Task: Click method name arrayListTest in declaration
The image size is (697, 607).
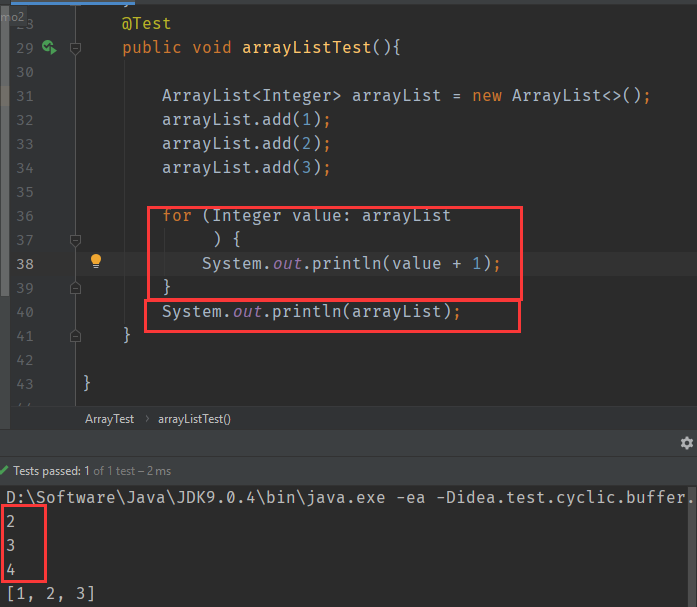Action: pyautogui.click(x=306, y=48)
